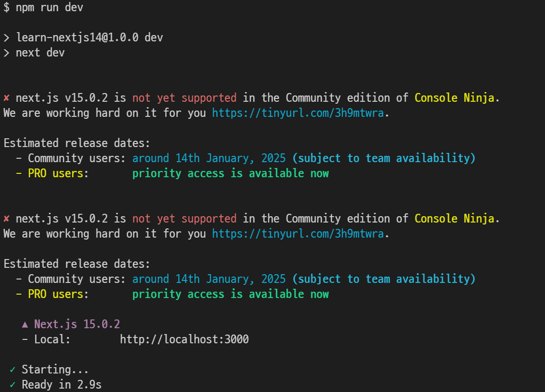Screen dimensions: 545x392
Task: Click the first 'around 14th January, 2025' date
Action: point(209,158)
